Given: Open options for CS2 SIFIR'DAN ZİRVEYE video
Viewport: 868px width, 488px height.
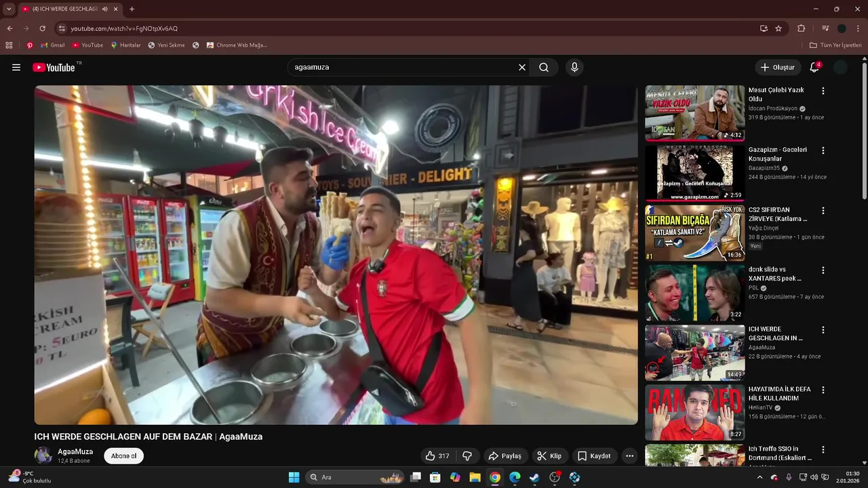Looking at the screenshot, I should tap(823, 211).
